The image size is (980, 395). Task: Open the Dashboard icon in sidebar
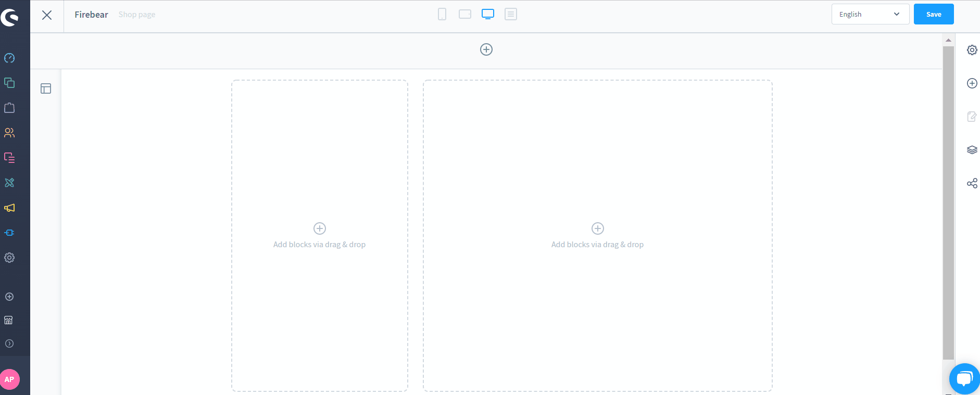coord(9,58)
